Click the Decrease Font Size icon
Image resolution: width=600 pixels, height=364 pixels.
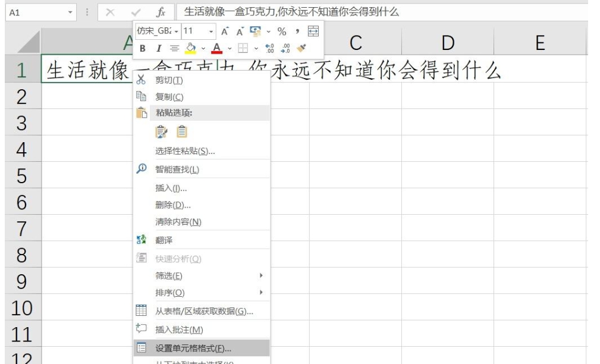pos(239,32)
